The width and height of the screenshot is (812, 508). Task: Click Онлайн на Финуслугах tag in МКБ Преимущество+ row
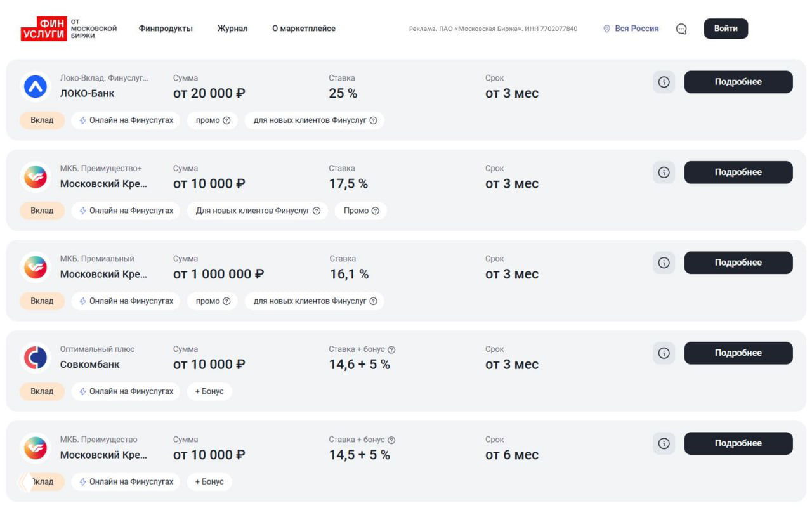126,211
